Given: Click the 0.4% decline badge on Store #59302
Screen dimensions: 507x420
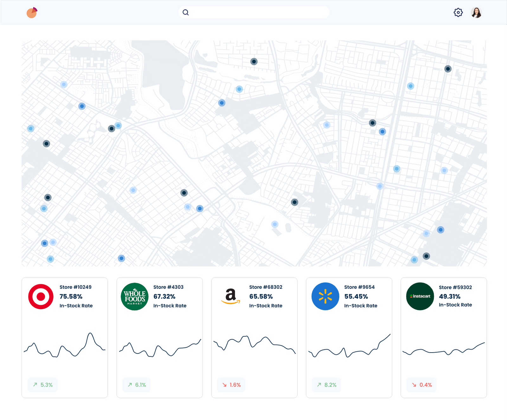Looking at the screenshot, I should pos(421,385).
